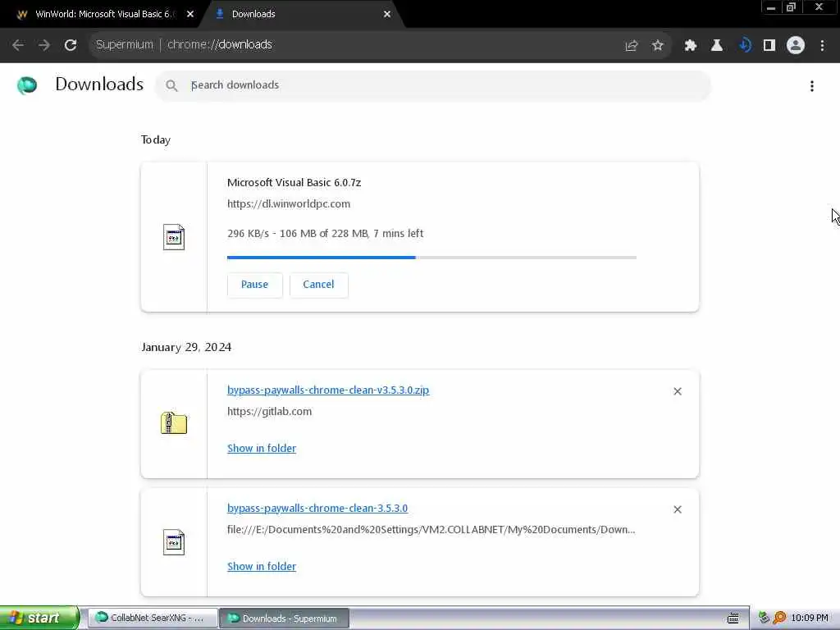Click the Microsoft Visual Basic 6.0.7z filename
Image resolution: width=840 pixels, height=630 pixels.
click(294, 183)
